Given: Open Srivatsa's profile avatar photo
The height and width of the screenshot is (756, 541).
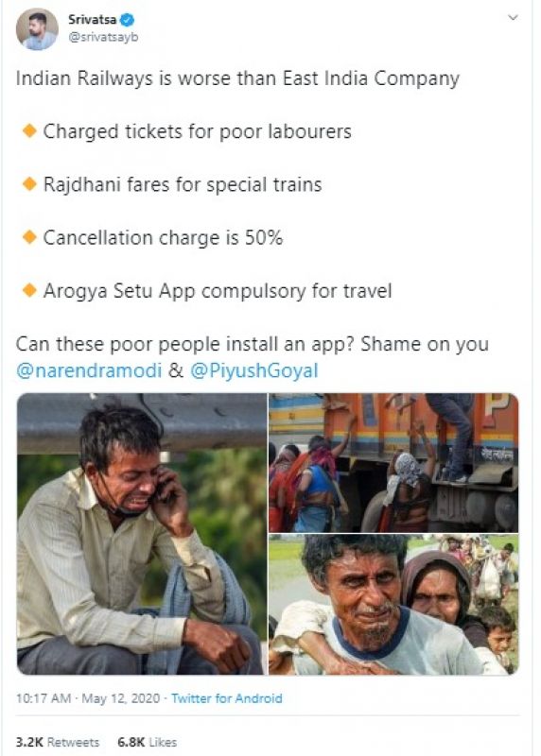Looking at the screenshot, I should pos(37,30).
